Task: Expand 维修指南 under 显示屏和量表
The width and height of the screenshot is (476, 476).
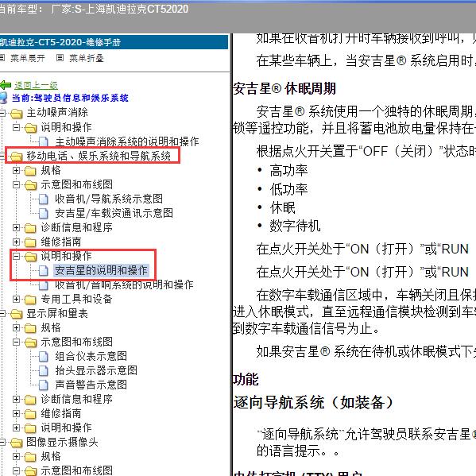Action: click(16, 413)
